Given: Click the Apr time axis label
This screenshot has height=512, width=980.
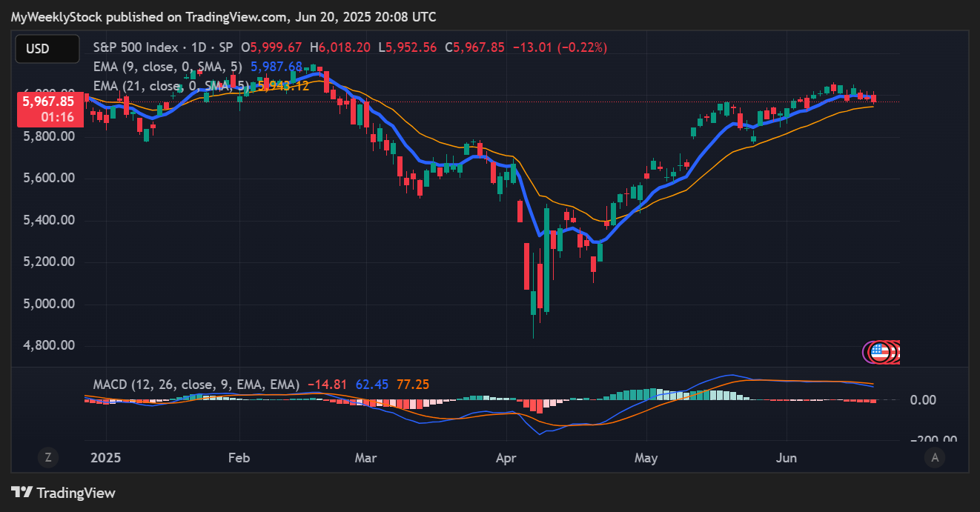Looking at the screenshot, I should pos(506,458).
